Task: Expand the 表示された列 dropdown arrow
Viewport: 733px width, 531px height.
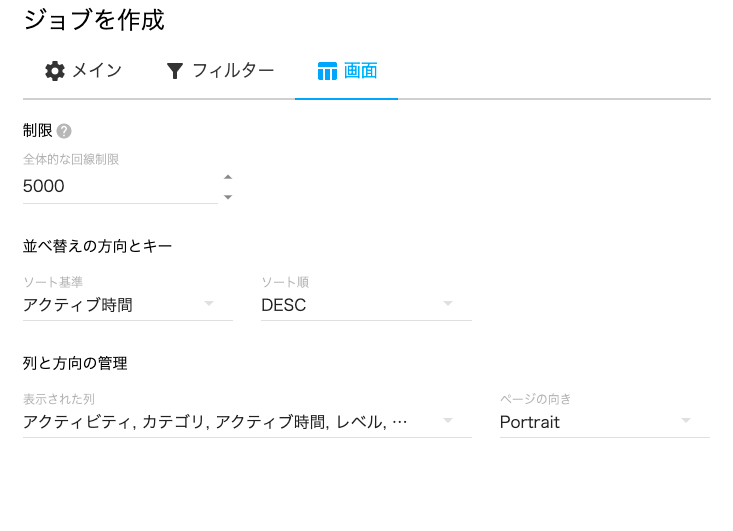Action: pyautogui.click(x=447, y=421)
